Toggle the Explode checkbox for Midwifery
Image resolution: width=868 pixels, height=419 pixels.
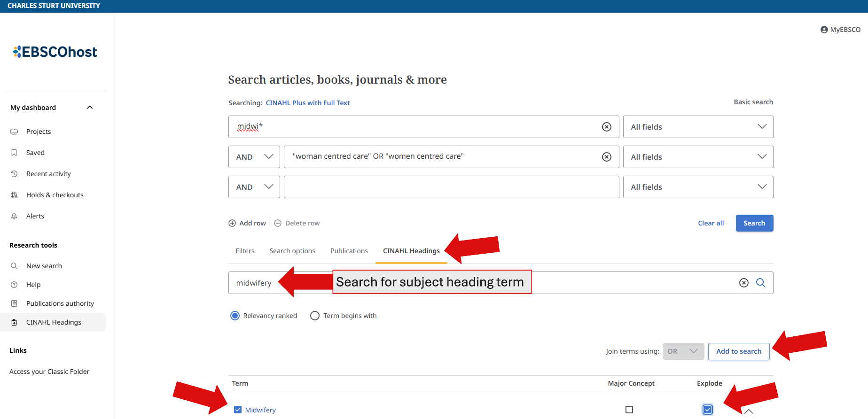click(x=707, y=410)
